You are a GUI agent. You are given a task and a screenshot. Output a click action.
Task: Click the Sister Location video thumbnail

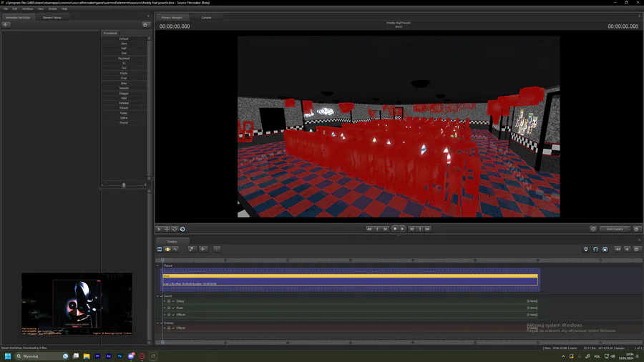coord(77,304)
